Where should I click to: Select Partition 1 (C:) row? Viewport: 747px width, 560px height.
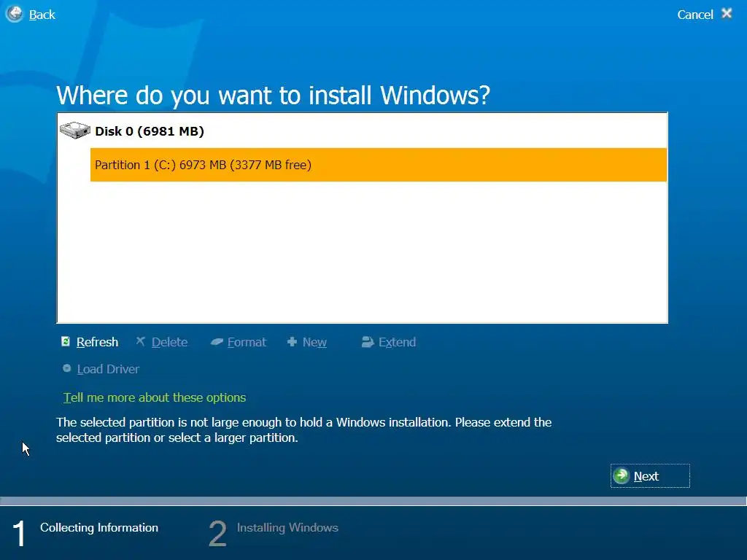(379, 165)
